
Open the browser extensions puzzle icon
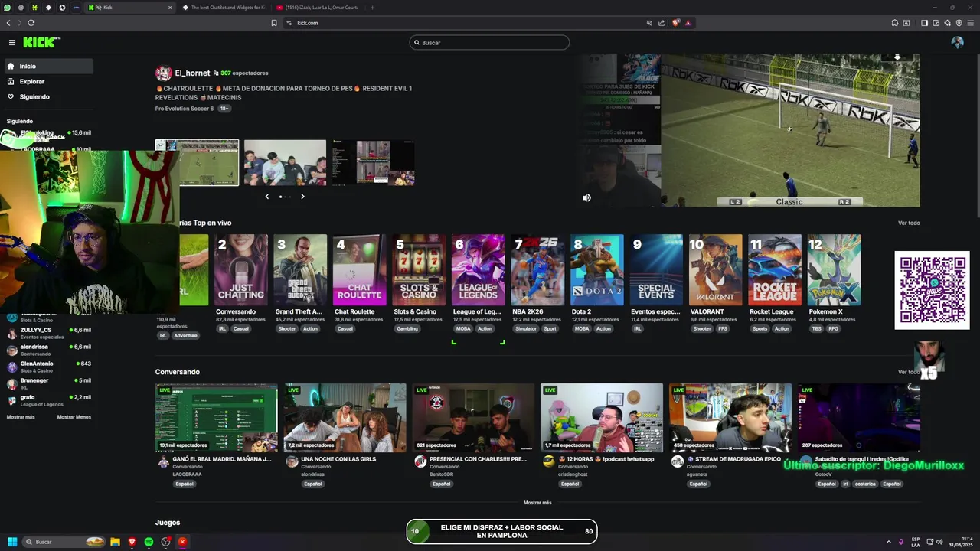tap(895, 23)
